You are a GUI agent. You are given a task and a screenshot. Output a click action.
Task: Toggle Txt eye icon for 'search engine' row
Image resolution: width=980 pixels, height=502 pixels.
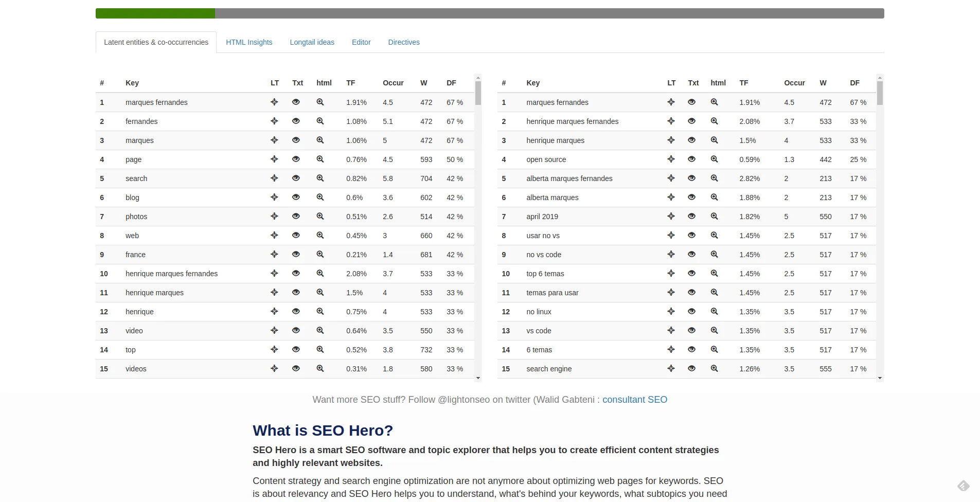[691, 368]
